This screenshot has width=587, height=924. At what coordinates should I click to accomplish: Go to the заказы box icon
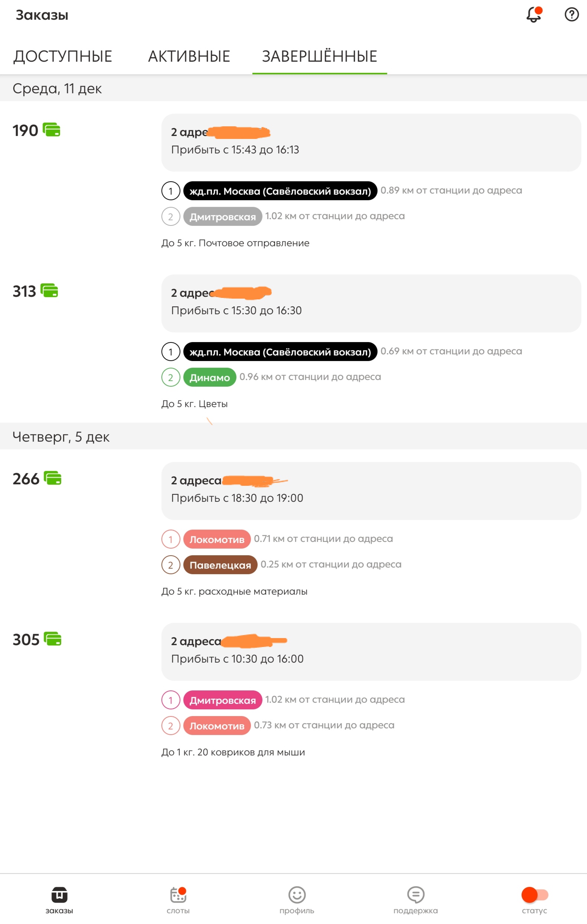[59, 895]
